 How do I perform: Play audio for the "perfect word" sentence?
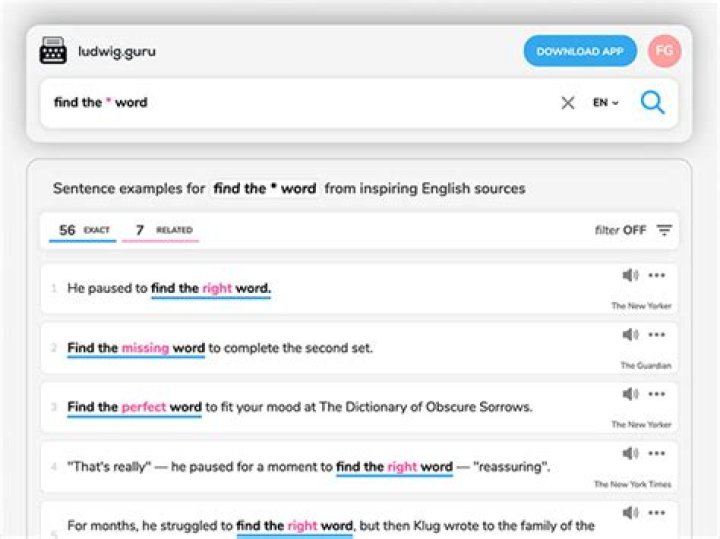click(x=629, y=394)
